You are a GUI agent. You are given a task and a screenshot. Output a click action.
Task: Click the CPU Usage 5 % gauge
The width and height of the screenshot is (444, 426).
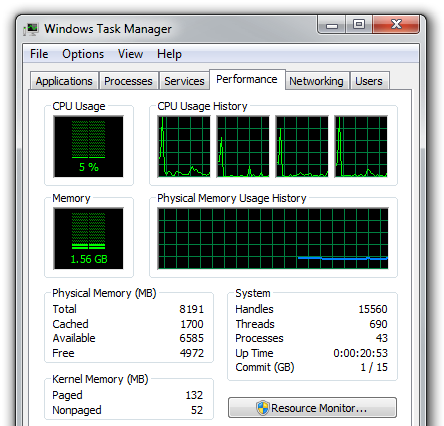[x=88, y=146]
